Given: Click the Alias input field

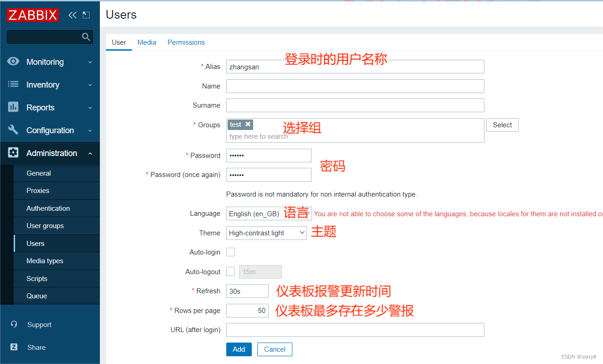Looking at the screenshot, I should pos(355,67).
